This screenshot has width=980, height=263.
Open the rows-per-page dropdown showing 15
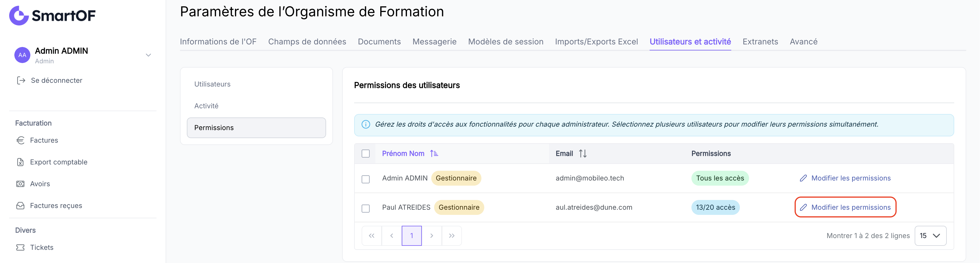[930, 235]
